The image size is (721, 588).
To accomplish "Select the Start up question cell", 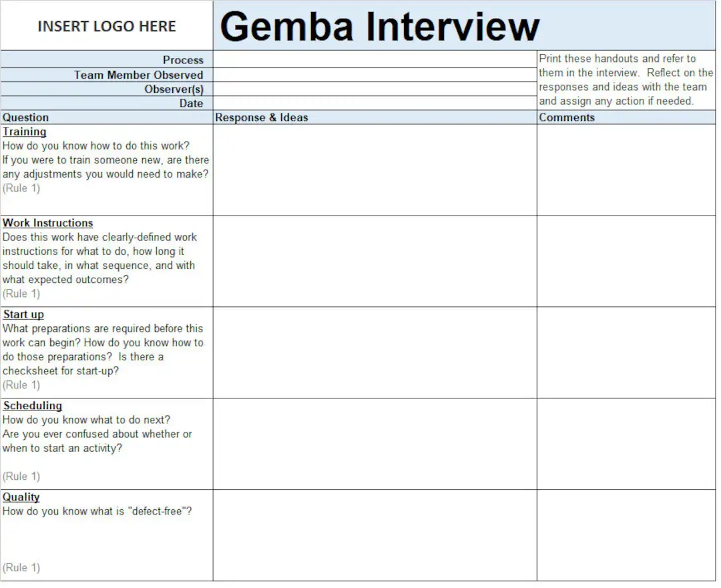I will click(107, 352).
